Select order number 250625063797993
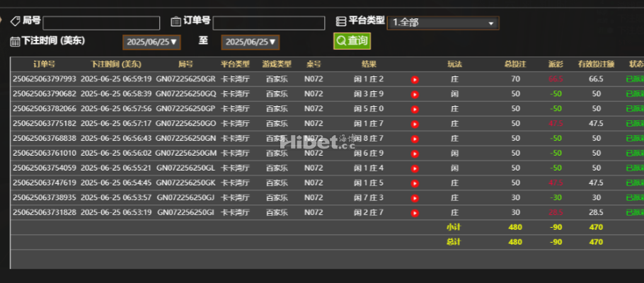 coord(45,79)
